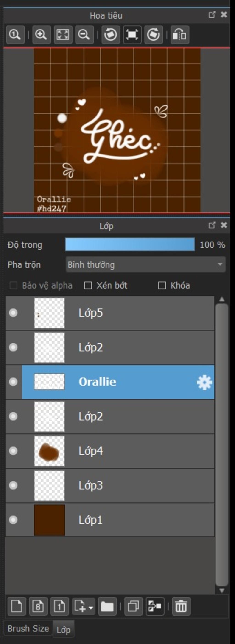
Task: Create a new layer
Action: coord(17,606)
